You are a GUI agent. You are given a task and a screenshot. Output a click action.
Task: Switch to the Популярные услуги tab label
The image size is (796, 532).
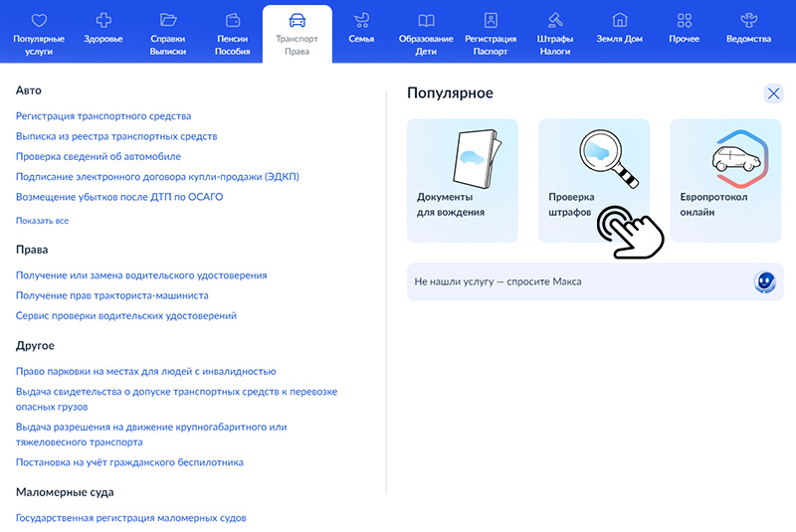tap(39, 45)
